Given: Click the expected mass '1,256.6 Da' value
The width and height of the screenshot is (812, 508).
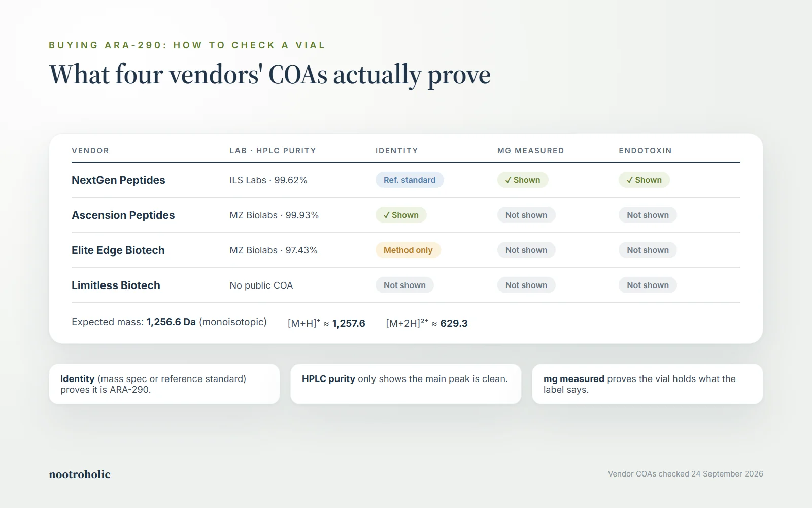Looking at the screenshot, I should 171,322.
